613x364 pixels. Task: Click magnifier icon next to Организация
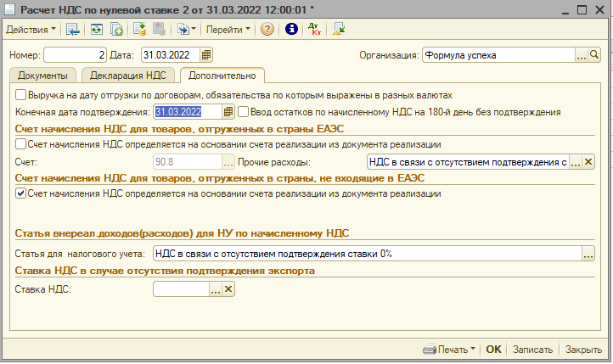point(594,55)
